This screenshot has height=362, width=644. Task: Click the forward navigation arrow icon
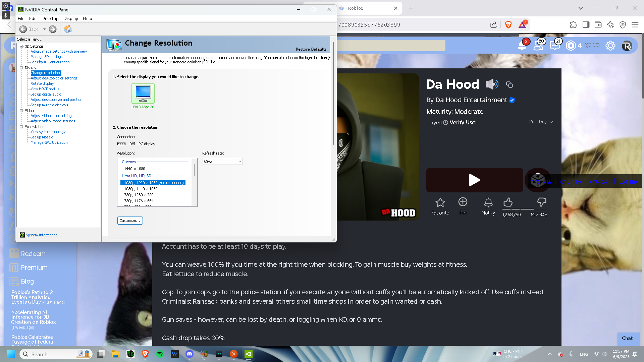pyautogui.click(x=53, y=29)
